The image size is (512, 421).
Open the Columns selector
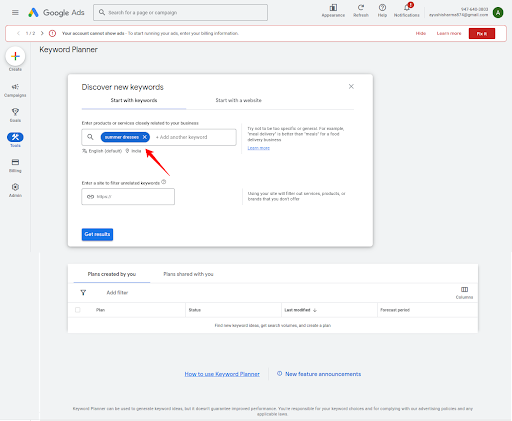tap(464, 292)
